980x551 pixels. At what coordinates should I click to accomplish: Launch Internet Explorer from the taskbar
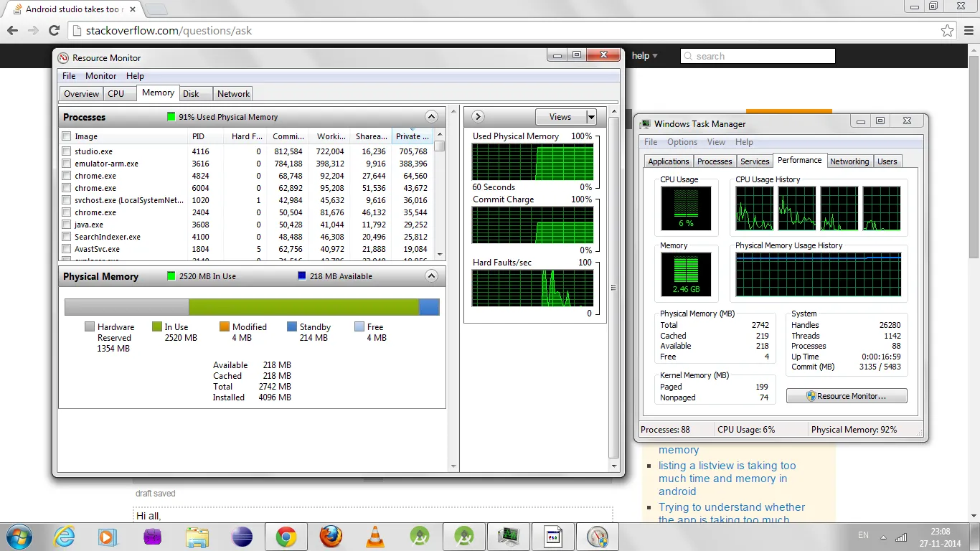pyautogui.click(x=64, y=537)
